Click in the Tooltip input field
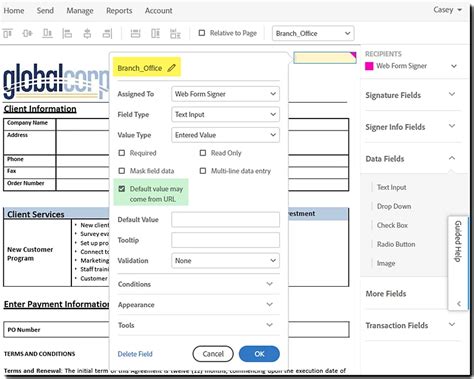The image size is (474, 379). [225, 240]
